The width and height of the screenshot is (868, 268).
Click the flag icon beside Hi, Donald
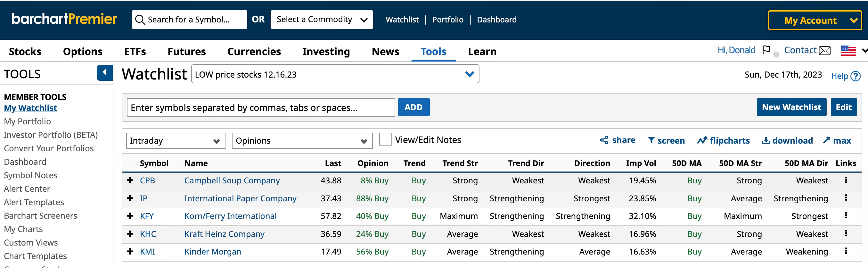coord(766,50)
